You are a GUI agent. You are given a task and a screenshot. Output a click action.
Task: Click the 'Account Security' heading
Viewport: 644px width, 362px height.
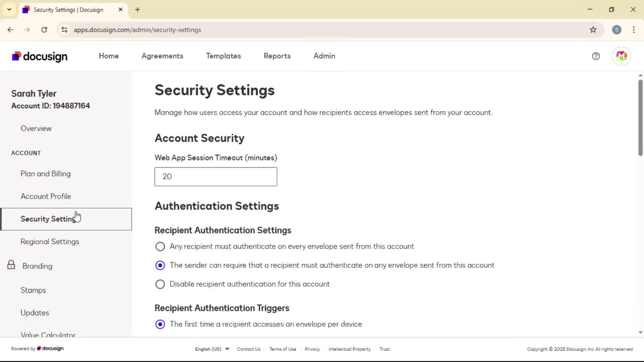point(200,138)
